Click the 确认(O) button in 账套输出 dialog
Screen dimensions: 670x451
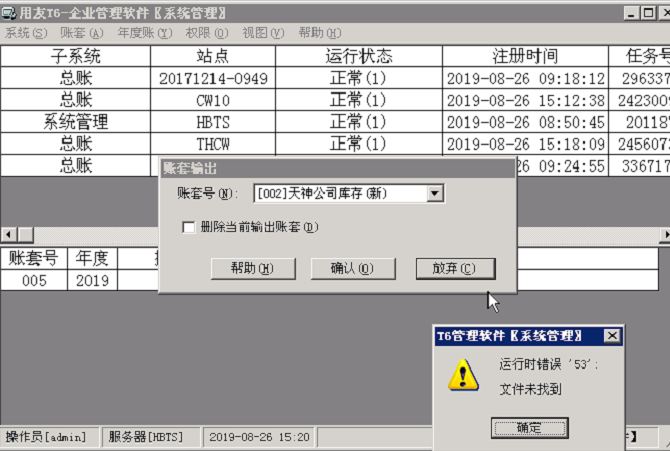pos(353,268)
